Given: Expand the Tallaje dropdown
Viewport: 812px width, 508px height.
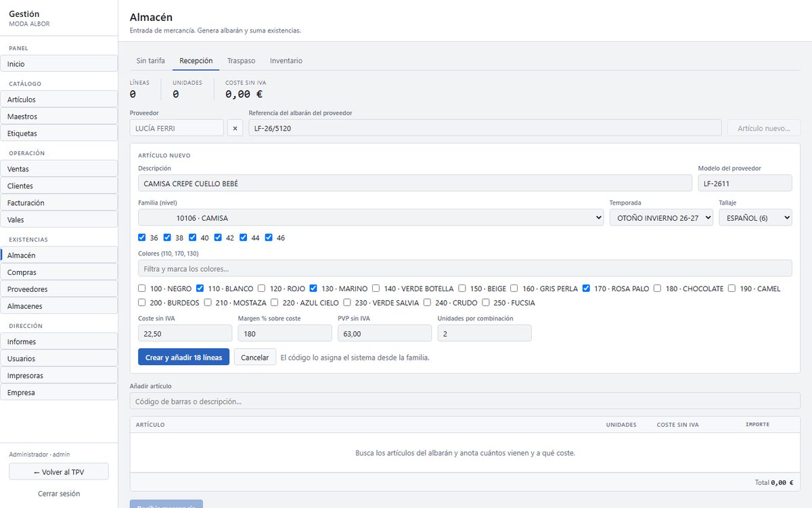Looking at the screenshot, I should coord(755,217).
